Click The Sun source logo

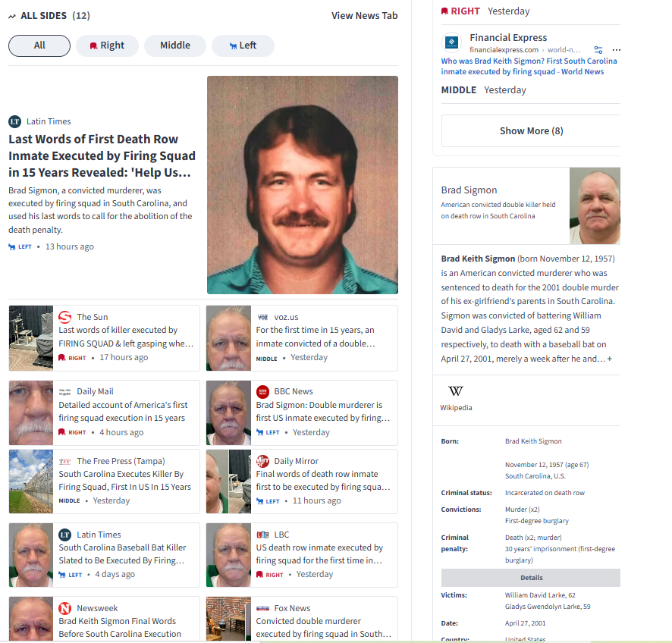click(64, 317)
